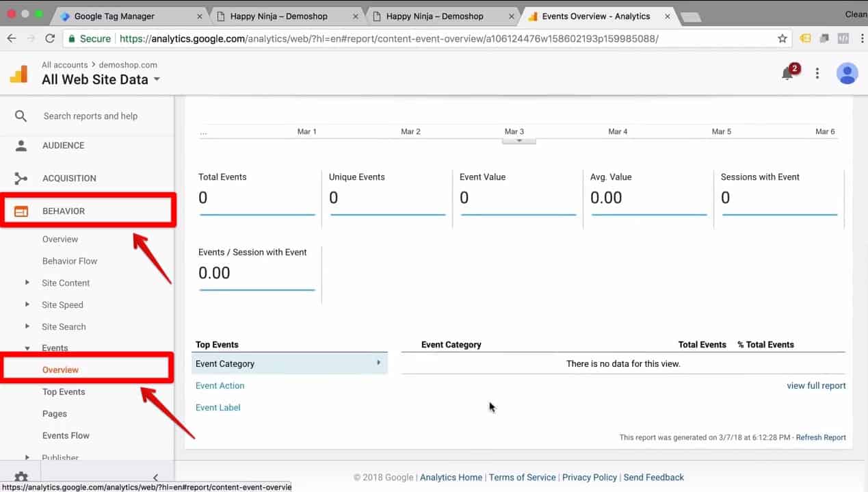The width and height of the screenshot is (868, 492).
Task: Open view full report link
Action: pos(816,385)
